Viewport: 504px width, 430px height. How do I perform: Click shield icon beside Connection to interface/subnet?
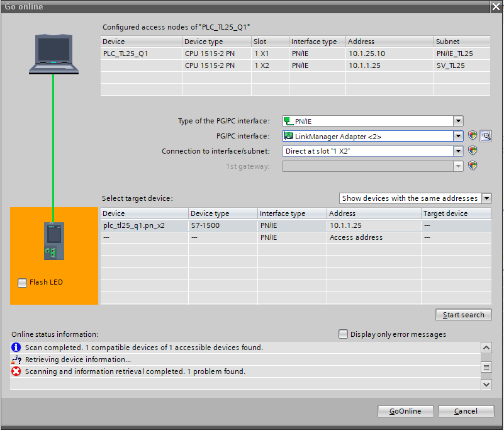coord(472,150)
